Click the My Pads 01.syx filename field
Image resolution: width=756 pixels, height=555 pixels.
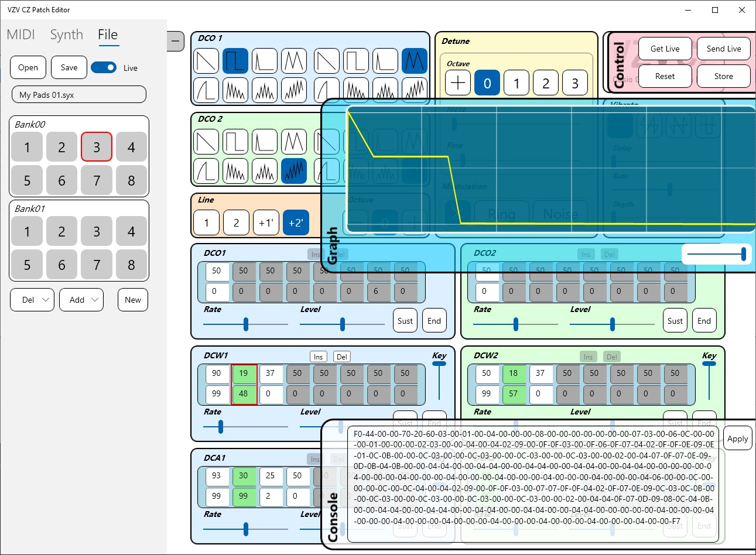[78, 94]
